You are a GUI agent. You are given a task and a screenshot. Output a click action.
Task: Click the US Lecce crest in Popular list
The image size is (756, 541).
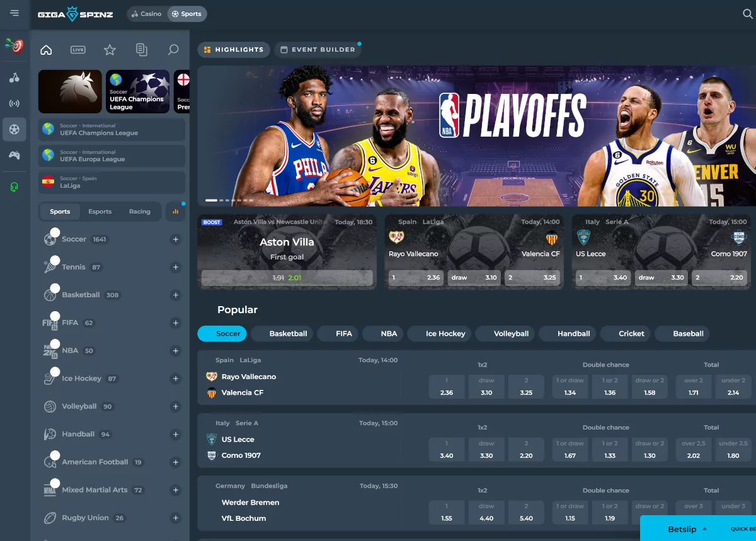[x=212, y=440]
